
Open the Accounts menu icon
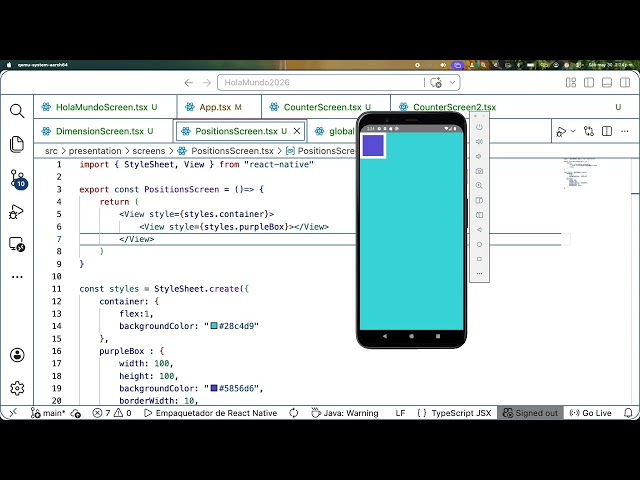(17, 355)
